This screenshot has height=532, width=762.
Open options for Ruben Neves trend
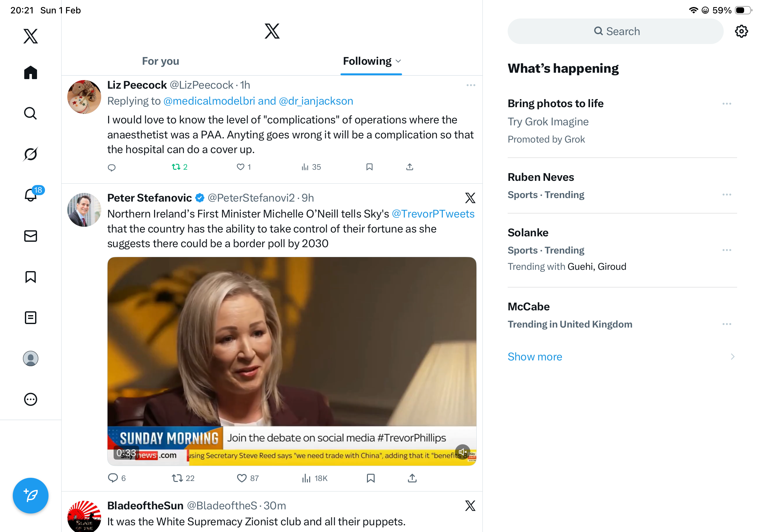click(727, 194)
